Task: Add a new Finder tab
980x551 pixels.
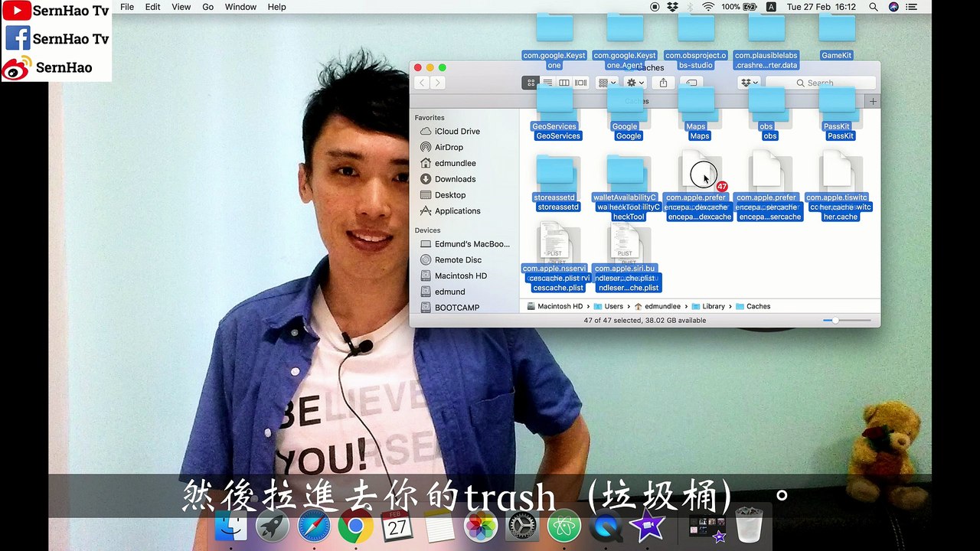Action: click(873, 101)
